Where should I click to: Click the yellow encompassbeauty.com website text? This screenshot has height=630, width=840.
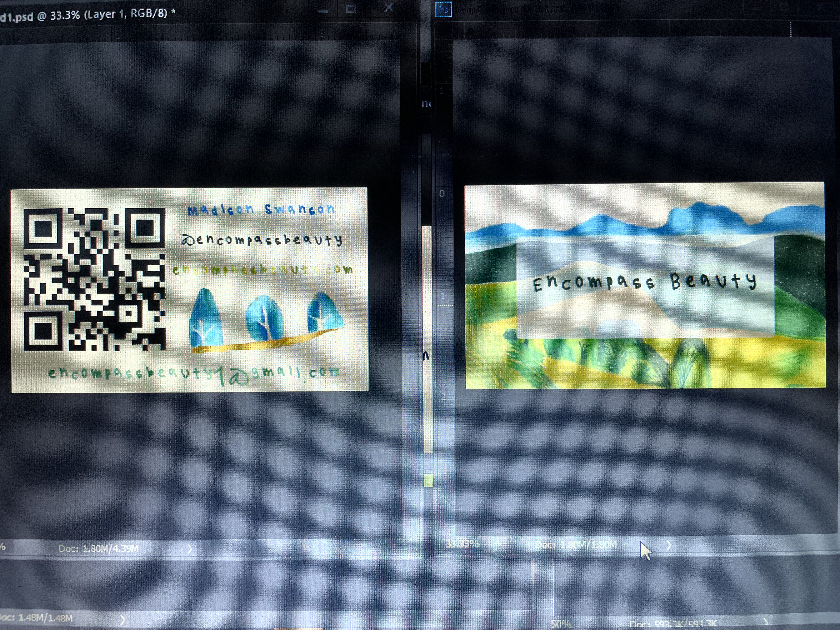tap(262, 270)
